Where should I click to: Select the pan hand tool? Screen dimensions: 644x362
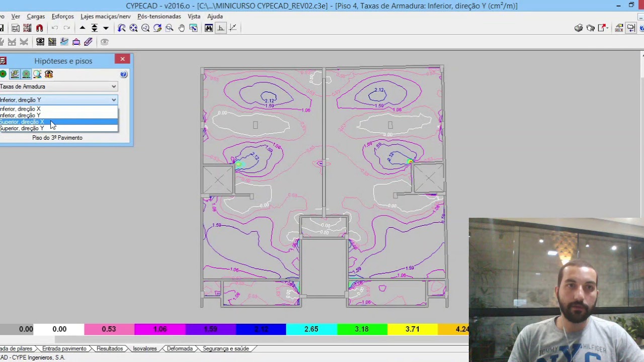click(x=181, y=28)
